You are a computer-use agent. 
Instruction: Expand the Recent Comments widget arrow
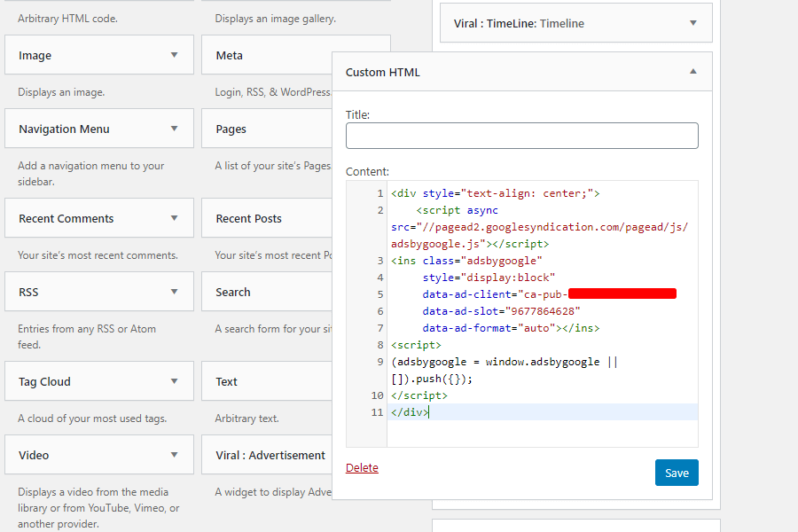174,218
